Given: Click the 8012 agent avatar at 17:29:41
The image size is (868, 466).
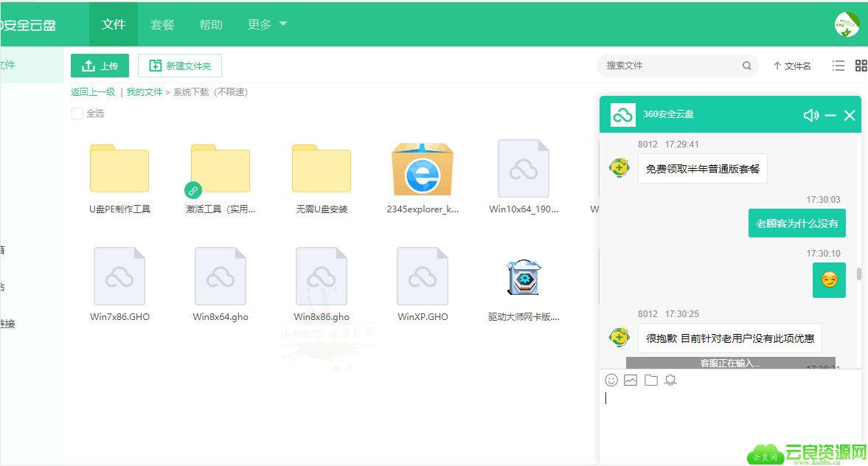Looking at the screenshot, I should 619,167.
